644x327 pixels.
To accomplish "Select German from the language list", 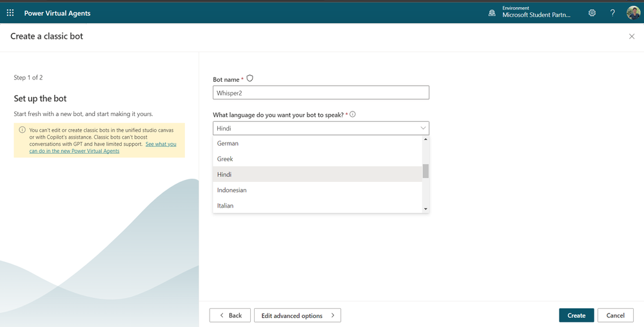I will (x=317, y=143).
